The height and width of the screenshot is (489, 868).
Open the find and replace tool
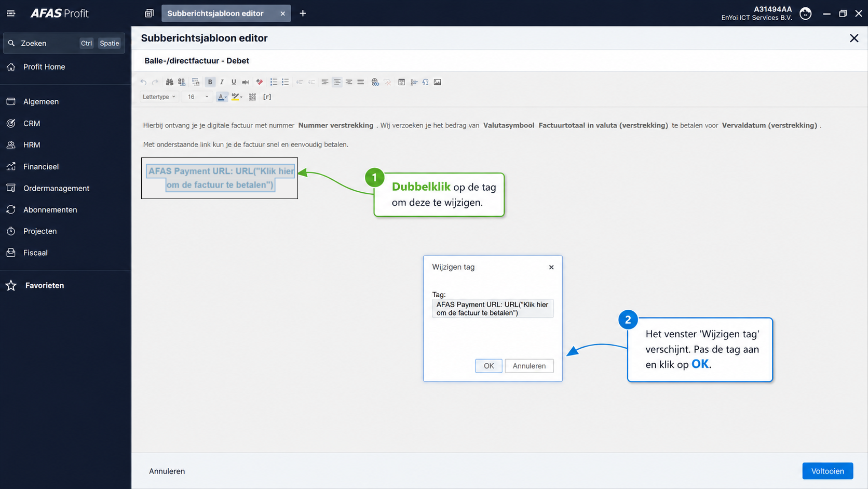pyautogui.click(x=182, y=82)
